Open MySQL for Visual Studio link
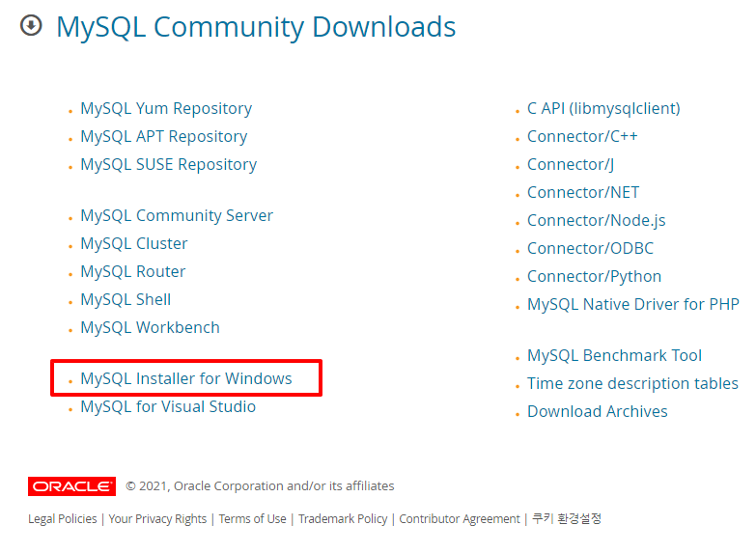Image resolution: width=756 pixels, height=553 pixels. pyautogui.click(x=168, y=406)
